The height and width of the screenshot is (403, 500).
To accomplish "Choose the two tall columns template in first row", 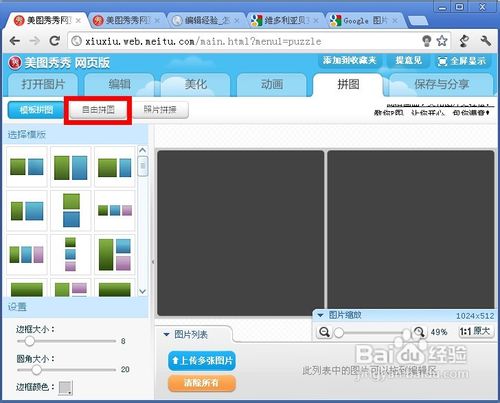I will point(71,167).
